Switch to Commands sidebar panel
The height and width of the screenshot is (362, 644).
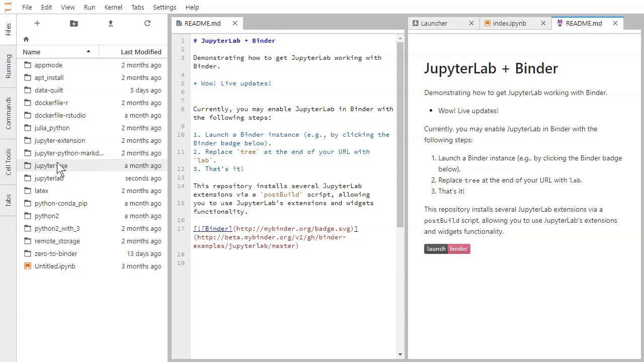click(x=8, y=114)
